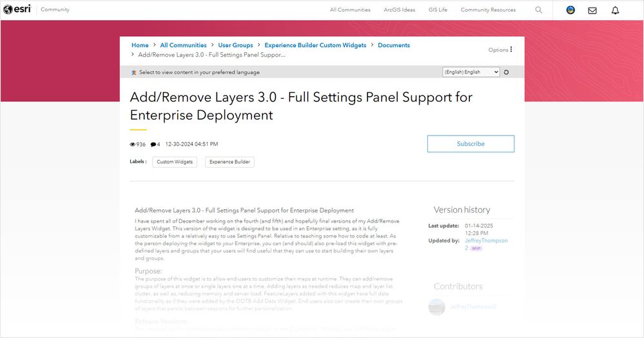This screenshot has height=338, width=644.
Task: Go to Home breadcrumb
Action: coord(140,45)
